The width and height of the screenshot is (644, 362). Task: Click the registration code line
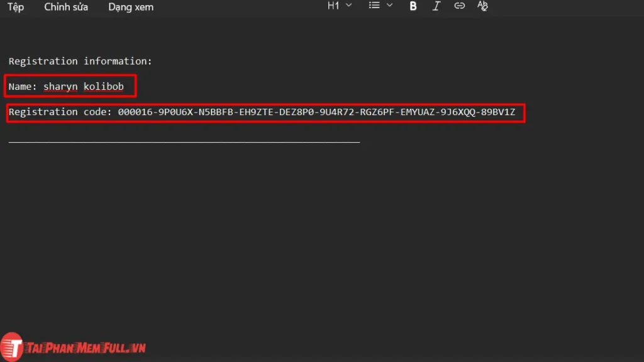(264, 112)
